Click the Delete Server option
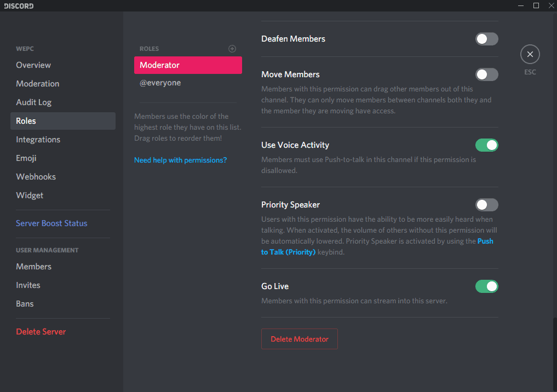The height and width of the screenshot is (392, 557). (x=63, y=332)
